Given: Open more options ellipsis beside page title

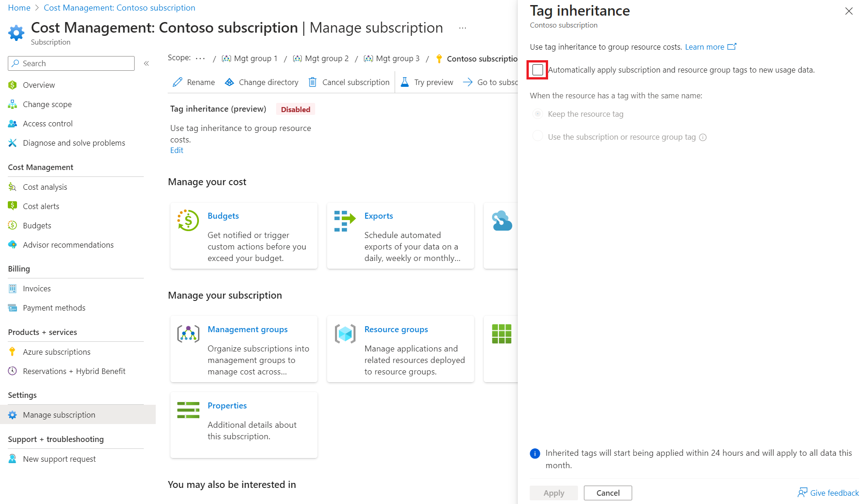Looking at the screenshot, I should point(463,28).
